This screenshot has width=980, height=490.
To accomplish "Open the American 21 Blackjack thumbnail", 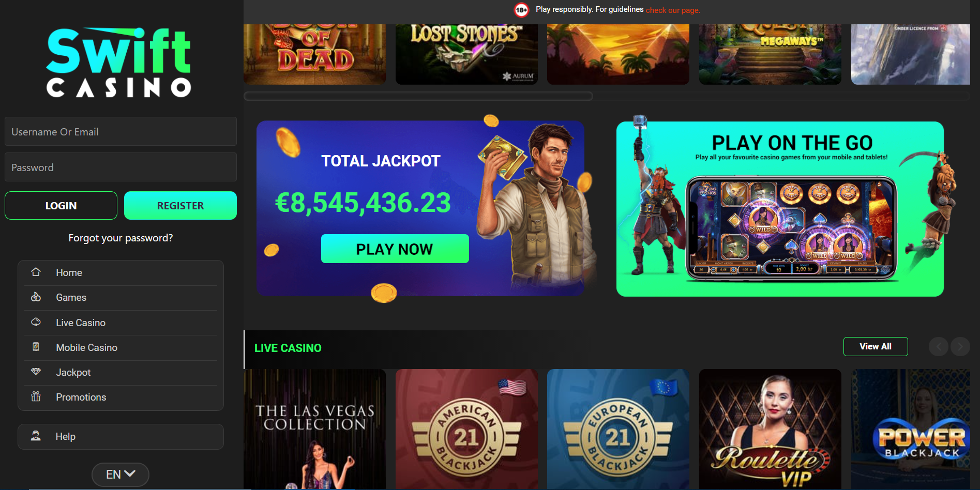I will (466, 429).
